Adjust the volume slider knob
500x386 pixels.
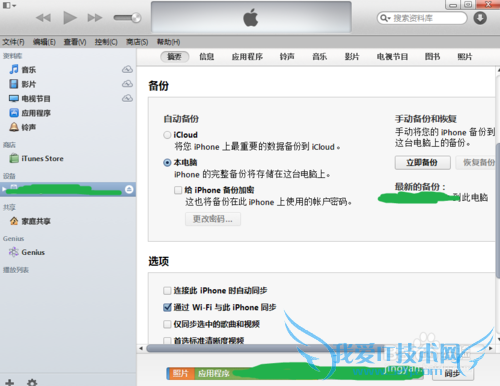[x=136, y=18]
